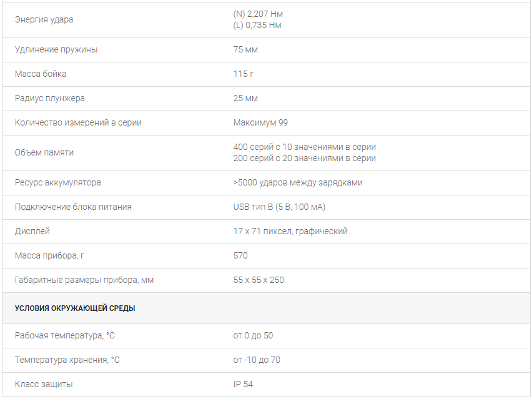Click 'Подключение блока питания' label
Screen dimensions: 532x399
[73, 207]
